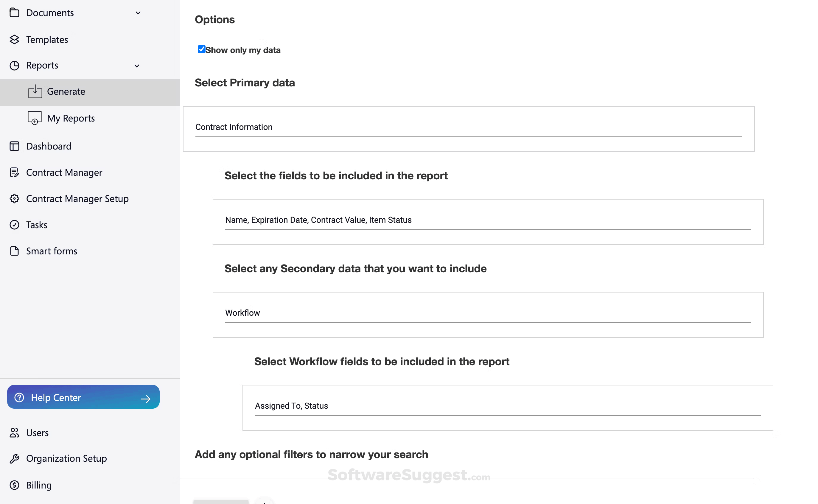Image resolution: width=818 pixels, height=504 pixels.
Task: Go to Templates in the sidebar
Action: click(x=47, y=39)
